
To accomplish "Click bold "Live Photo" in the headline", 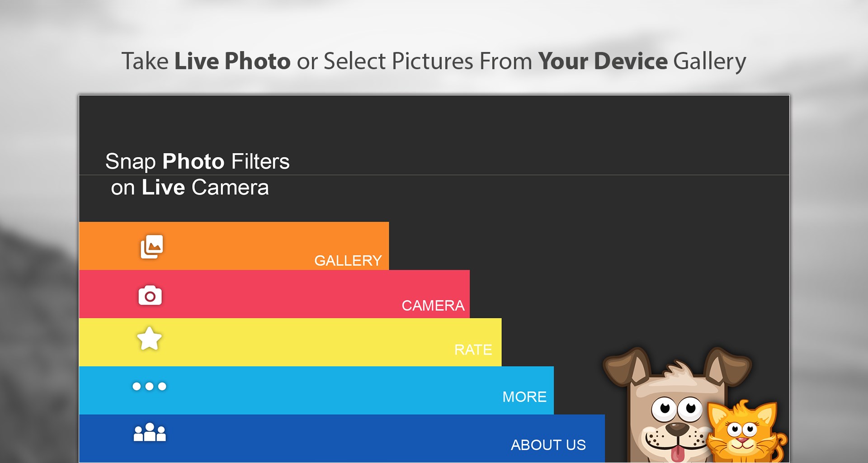I will tap(232, 61).
